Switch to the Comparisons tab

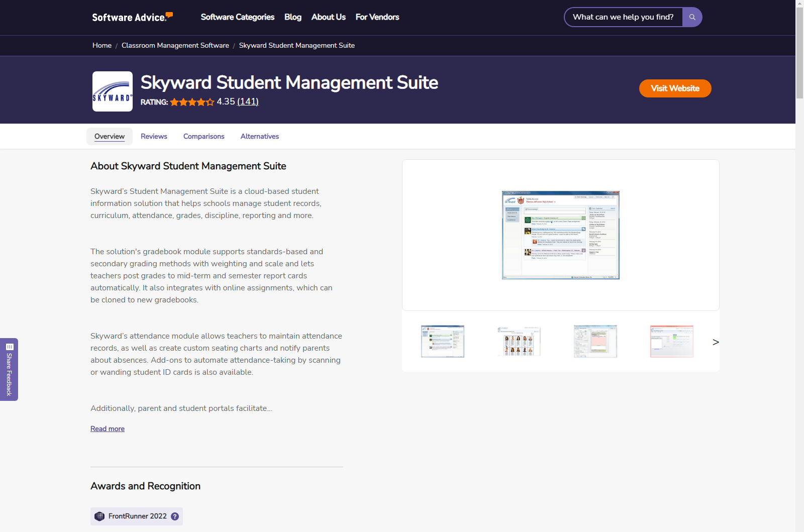[204, 137]
